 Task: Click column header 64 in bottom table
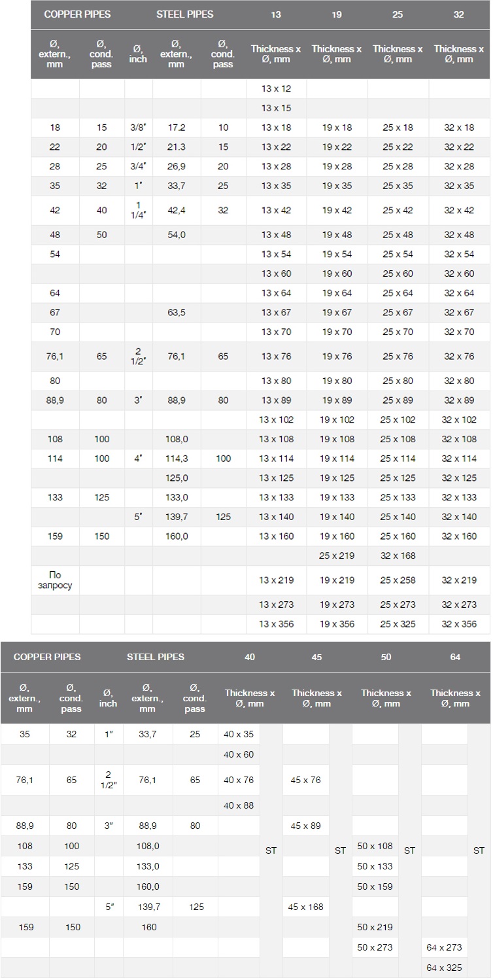point(455,657)
